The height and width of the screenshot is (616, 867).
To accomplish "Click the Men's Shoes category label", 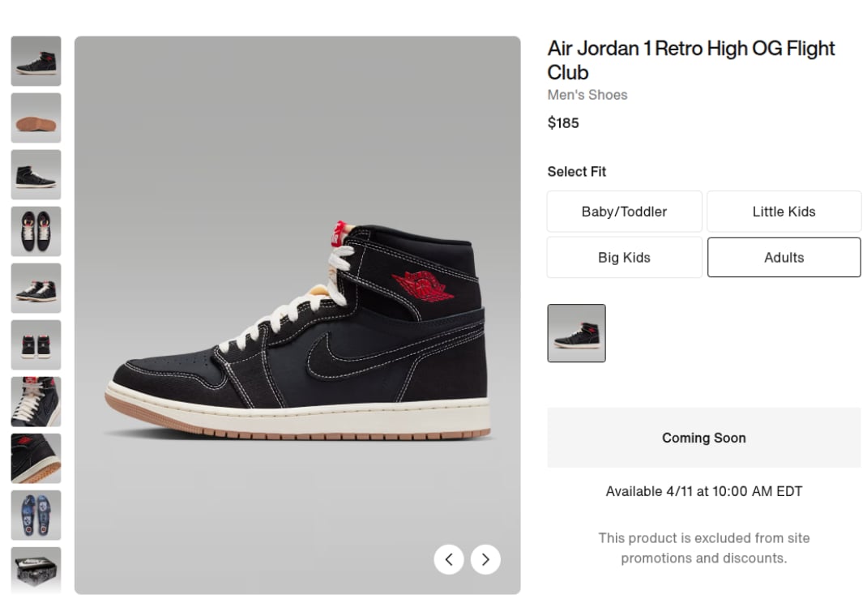I will 587,95.
